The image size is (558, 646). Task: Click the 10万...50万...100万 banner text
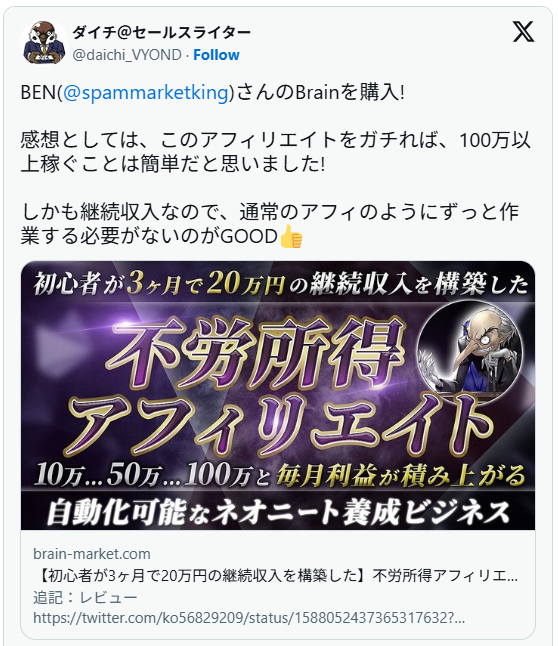pos(152,475)
